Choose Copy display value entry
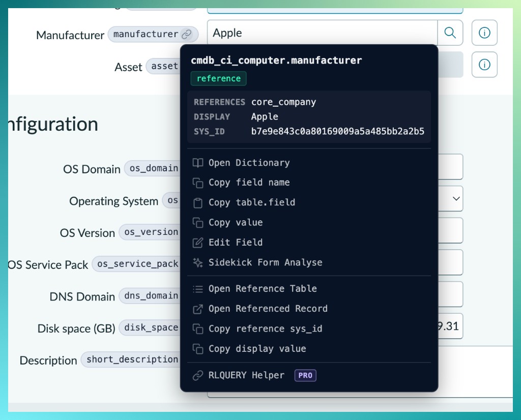The width and height of the screenshot is (521, 420). tap(309, 349)
